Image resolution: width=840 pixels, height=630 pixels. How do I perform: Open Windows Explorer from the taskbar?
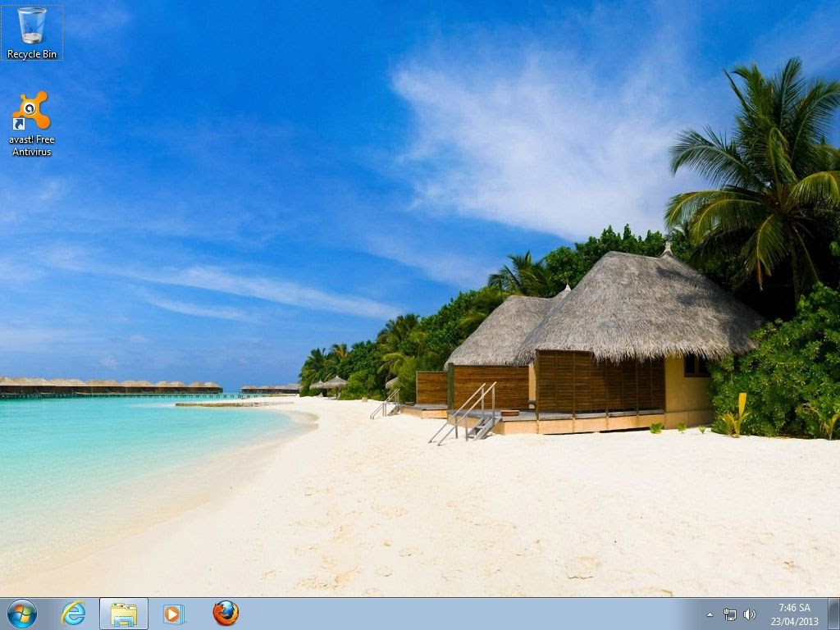point(124,614)
